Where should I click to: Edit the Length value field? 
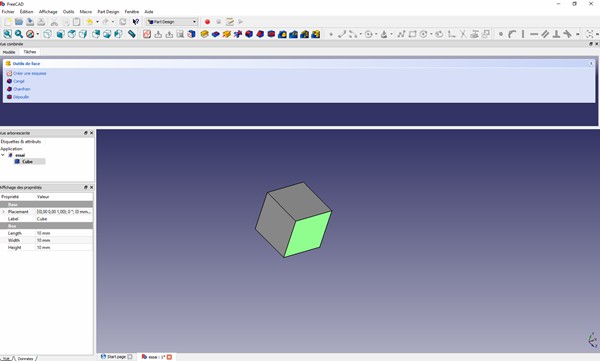(64, 233)
